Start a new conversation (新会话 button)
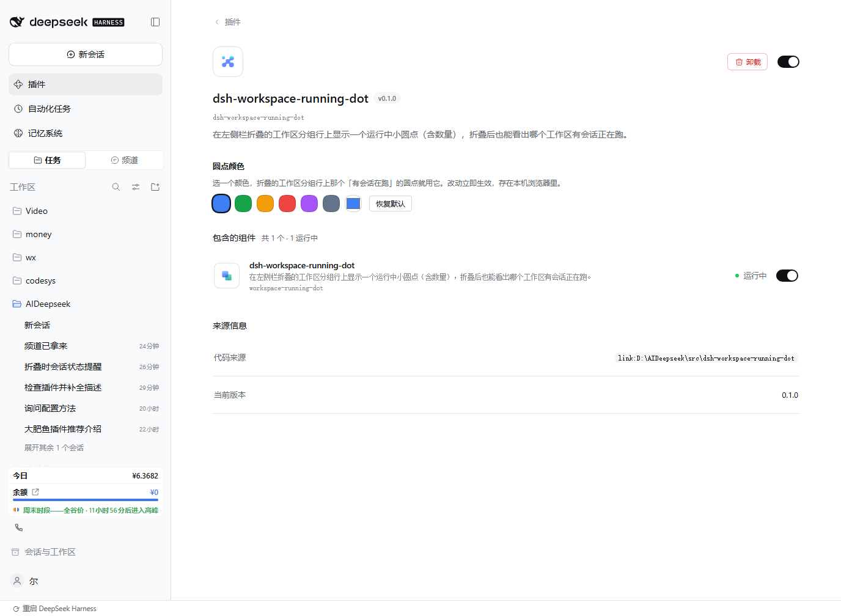841x616 pixels. (x=86, y=54)
